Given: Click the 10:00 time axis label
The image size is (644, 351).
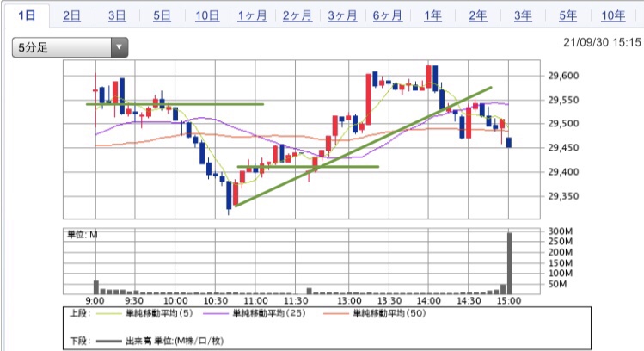Looking at the screenshot, I should 175,300.
